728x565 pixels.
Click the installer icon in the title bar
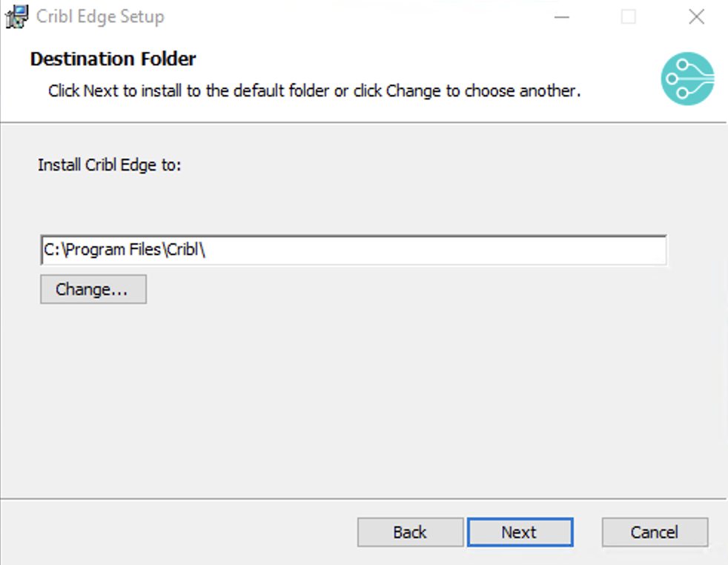tap(16, 16)
